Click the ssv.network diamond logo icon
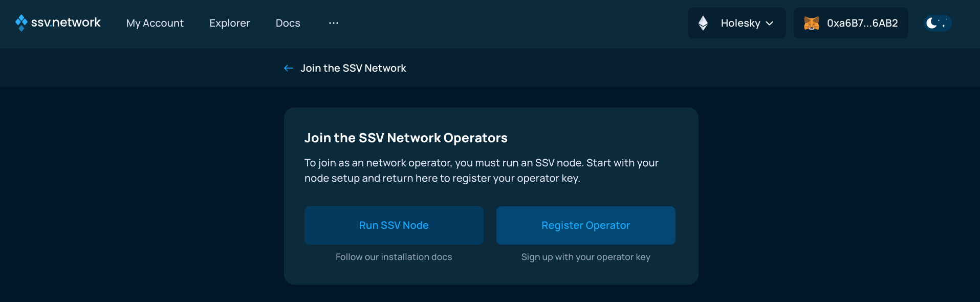The width and height of the screenshot is (980, 302). pos(21,23)
